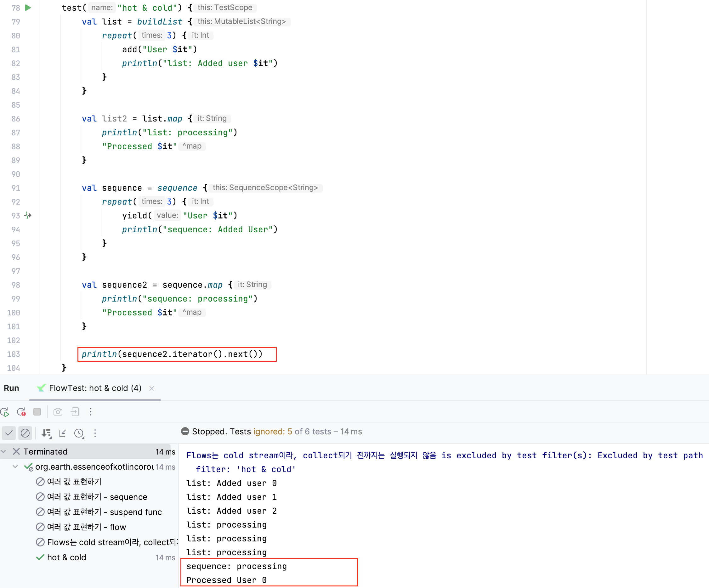Toggle Show Passed checkmark filter
Screen dimensions: 709x588
[x=9, y=433]
